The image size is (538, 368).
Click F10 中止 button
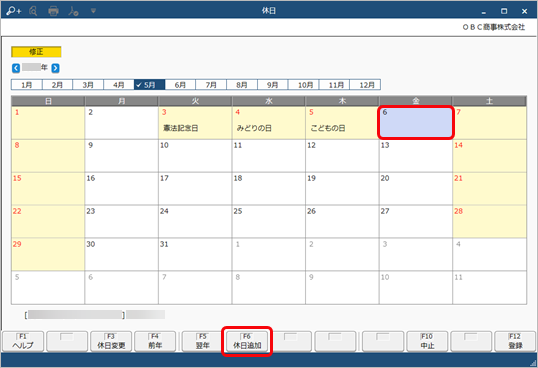tap(427, 341)
